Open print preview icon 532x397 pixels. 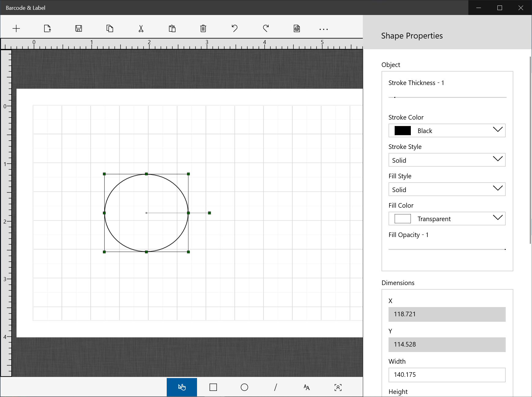click(x=297, y=29)
